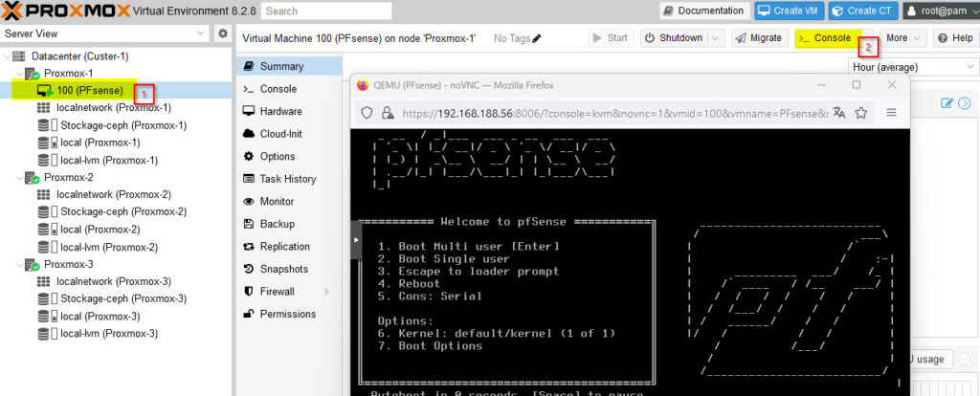Open the Monitor tab
980x396 pixels.
(x=289, y=201)
